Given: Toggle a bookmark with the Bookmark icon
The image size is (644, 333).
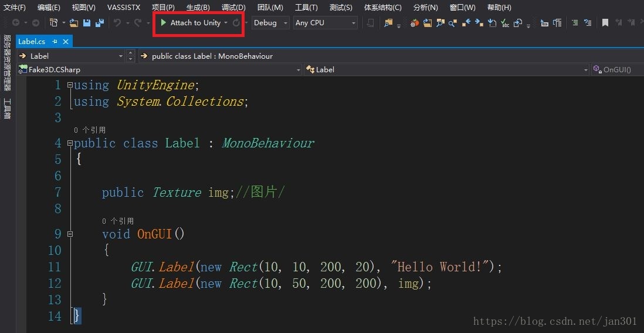Looking at the screenshot, I should pos(605,23).
